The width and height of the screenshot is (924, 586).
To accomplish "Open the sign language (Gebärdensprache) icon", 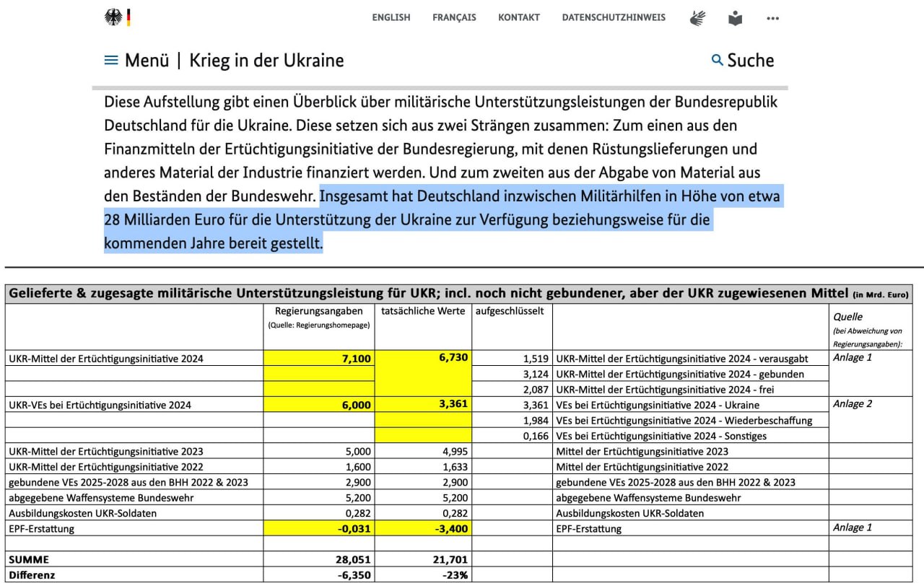I will pos(697,18).
